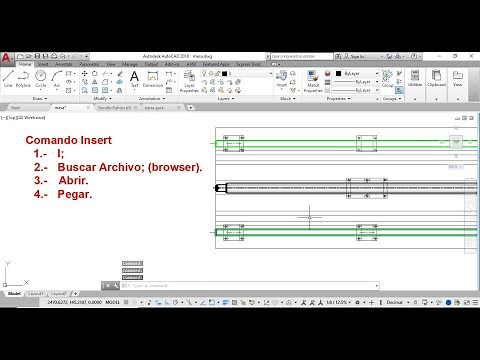Open the Parametric ribbon tab
The image size is (480, 360).
[x=89, y=64]
